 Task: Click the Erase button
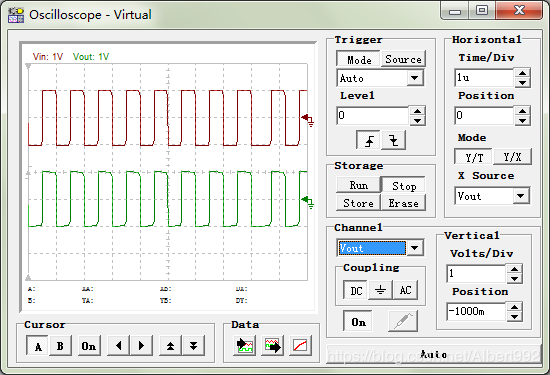click(403, 203)
